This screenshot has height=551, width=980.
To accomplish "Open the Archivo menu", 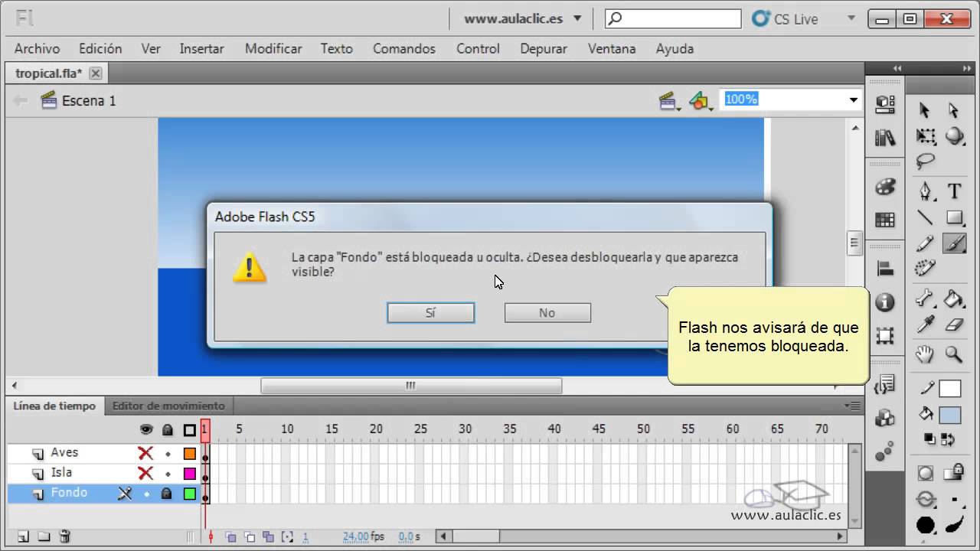I will 37,48.
